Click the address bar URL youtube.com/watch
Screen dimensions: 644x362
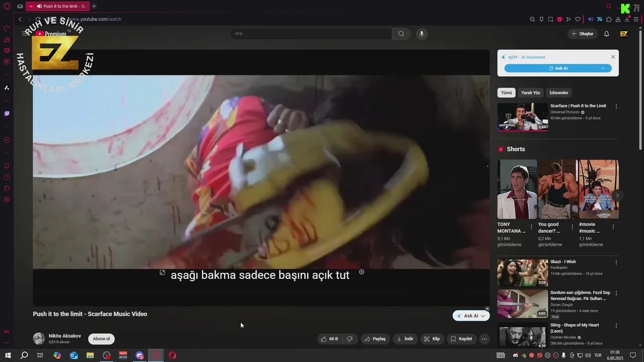click(96, 19)
